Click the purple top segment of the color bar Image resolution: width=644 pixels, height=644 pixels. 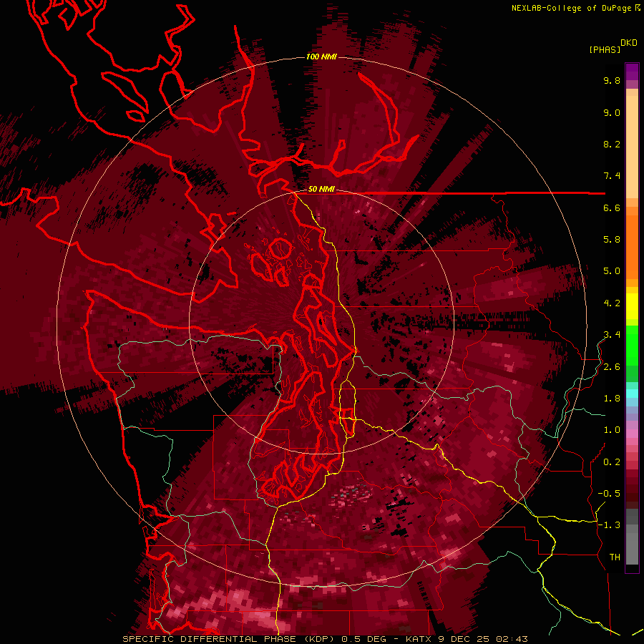[x=632, y=72]
